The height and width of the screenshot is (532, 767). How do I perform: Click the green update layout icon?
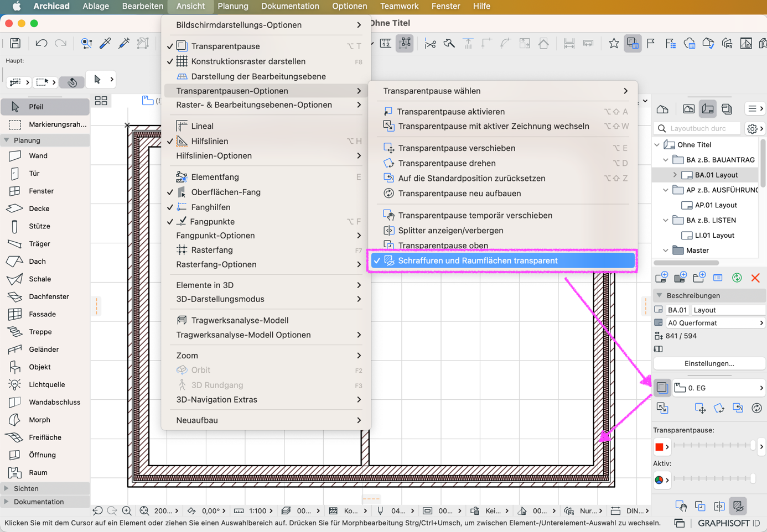click(x=737, y=278)
